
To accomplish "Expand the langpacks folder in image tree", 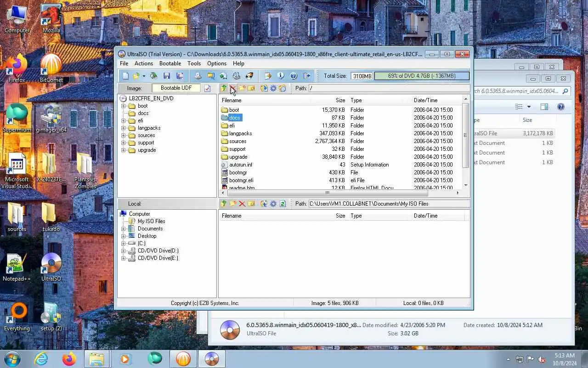I will [124, 128].
